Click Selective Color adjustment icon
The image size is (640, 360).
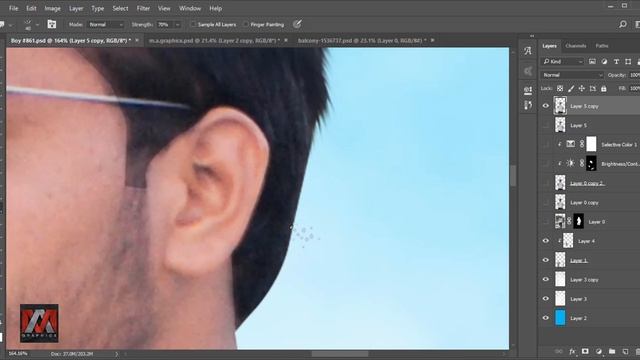pos(571,144)
